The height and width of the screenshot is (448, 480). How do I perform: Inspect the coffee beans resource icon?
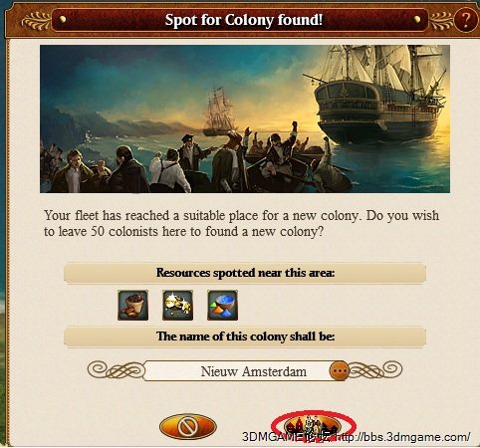pos(132,305)
